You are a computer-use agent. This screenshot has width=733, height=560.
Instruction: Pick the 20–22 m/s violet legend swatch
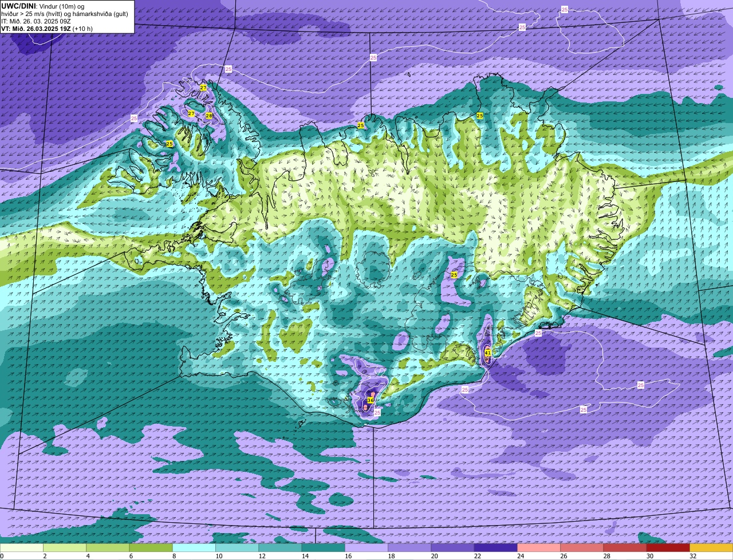pyautogui.click(x=452, y=548)
